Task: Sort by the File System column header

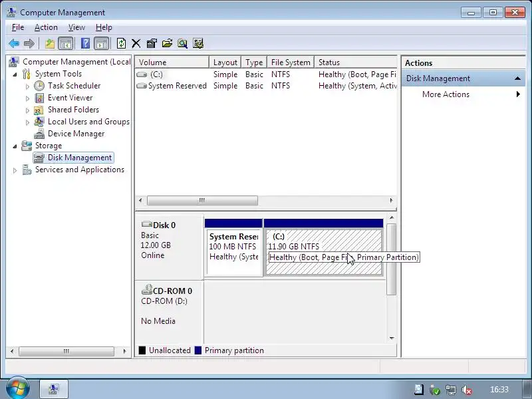Action: pos(291,63)
